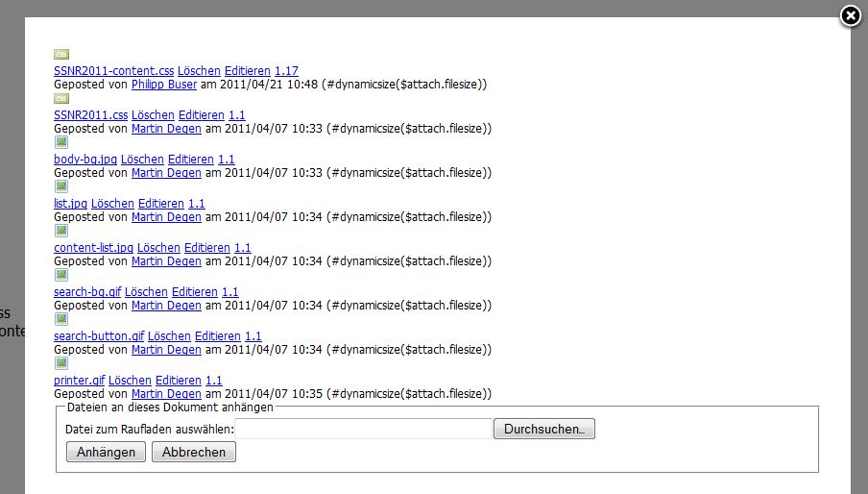Click the image icon above content-list.jpg
868x494 pixels.
60,231
